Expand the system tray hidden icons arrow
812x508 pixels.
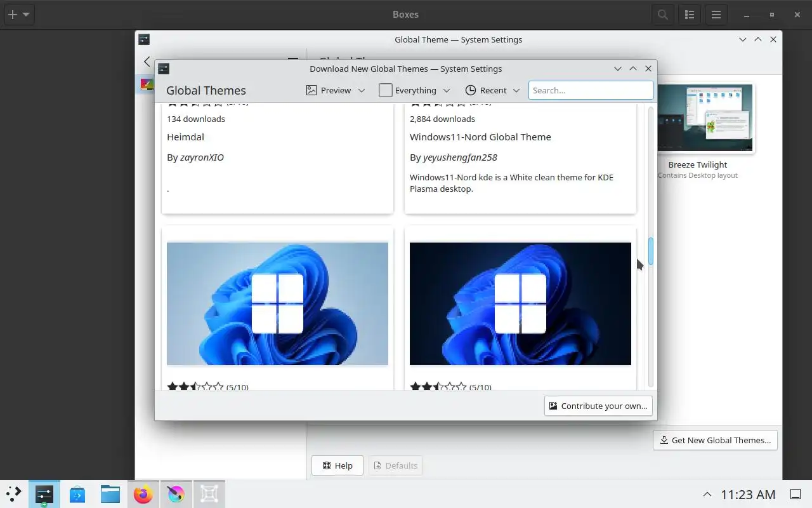point(706,494)
